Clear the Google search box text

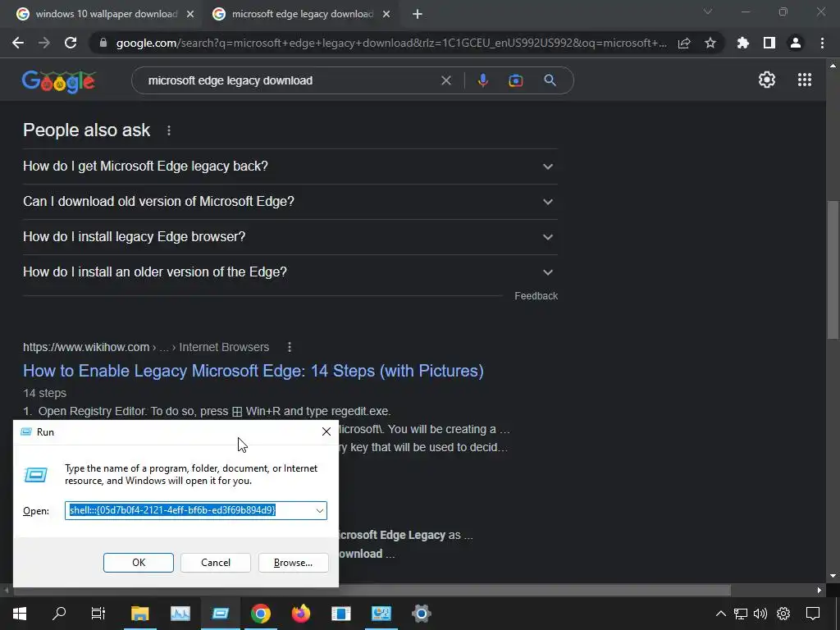(x=445, y=80)
